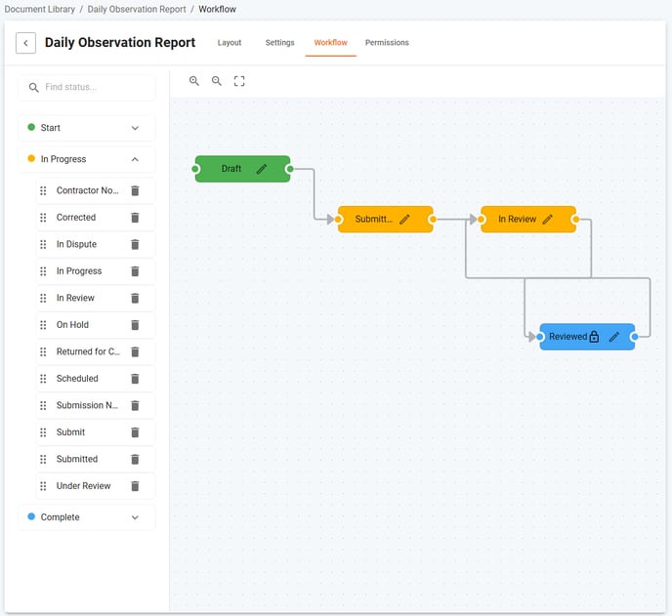Delete the Contractor No... status

click(135, 190)
